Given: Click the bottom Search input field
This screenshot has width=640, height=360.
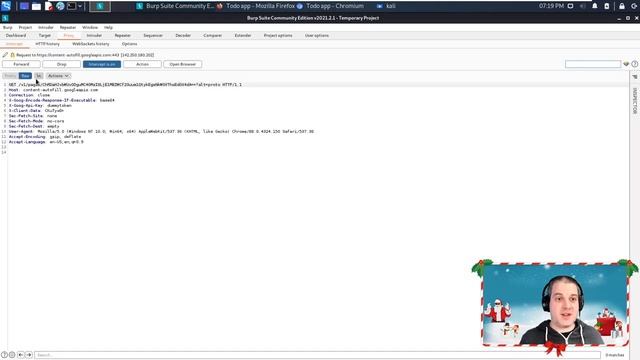Looking at the screenshot, I should coord(318,355).
